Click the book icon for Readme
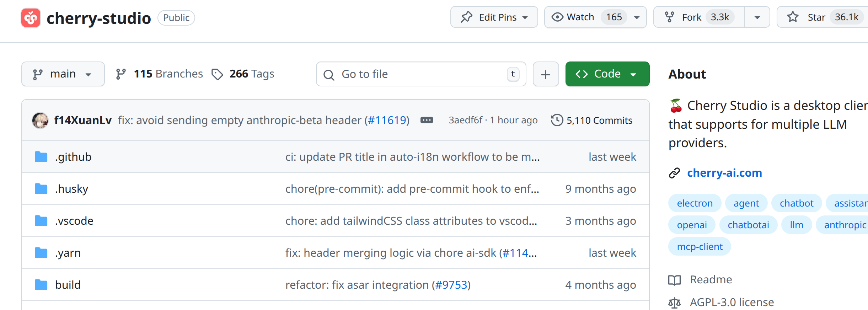Screen dimensions: 868x310 674,280
